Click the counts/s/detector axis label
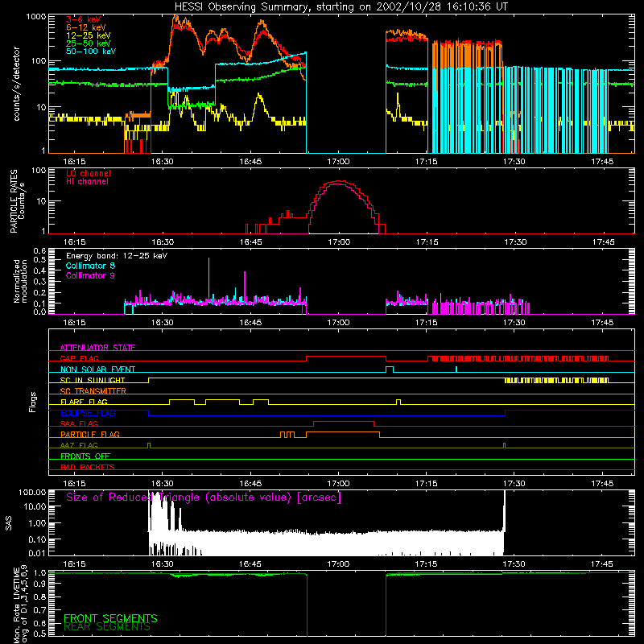This screenshot has height=644, width=644. [x=16, y=84]
